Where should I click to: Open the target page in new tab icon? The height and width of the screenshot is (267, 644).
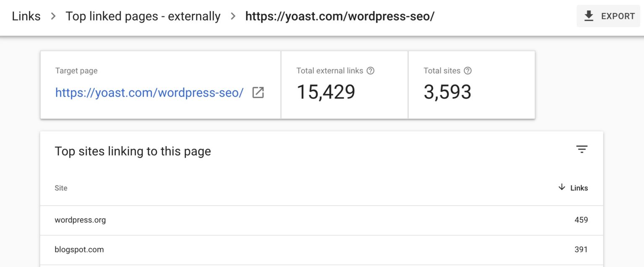(258, 92)
